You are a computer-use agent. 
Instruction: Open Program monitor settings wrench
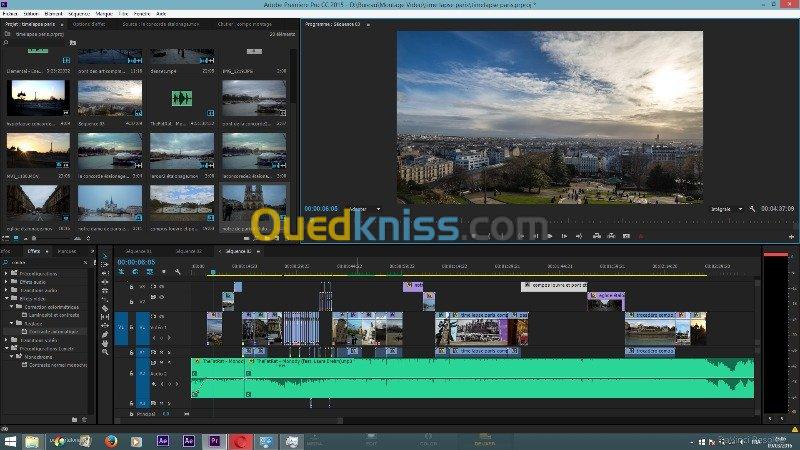click(752, 209)
